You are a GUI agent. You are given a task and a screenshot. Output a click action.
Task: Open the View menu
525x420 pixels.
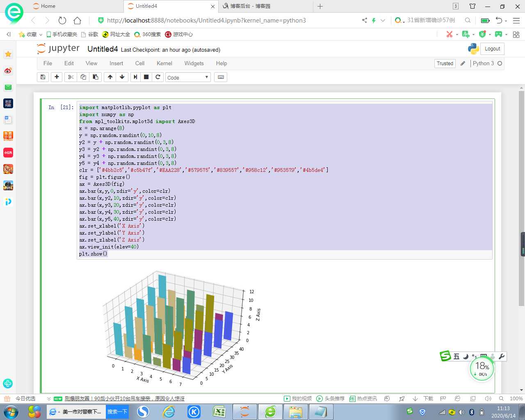pyautogui.click(x=91, y=63)
